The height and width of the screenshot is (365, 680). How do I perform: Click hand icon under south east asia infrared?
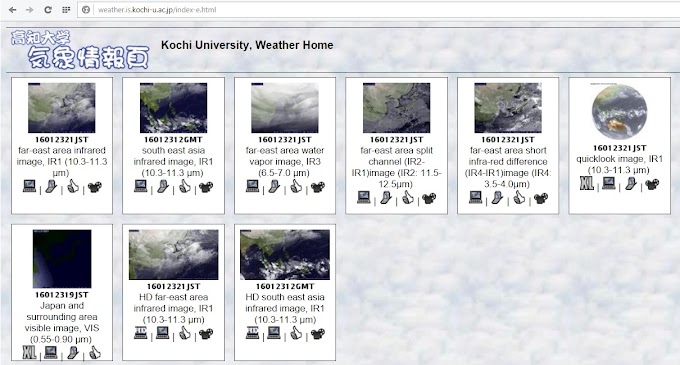click(185, 186)
